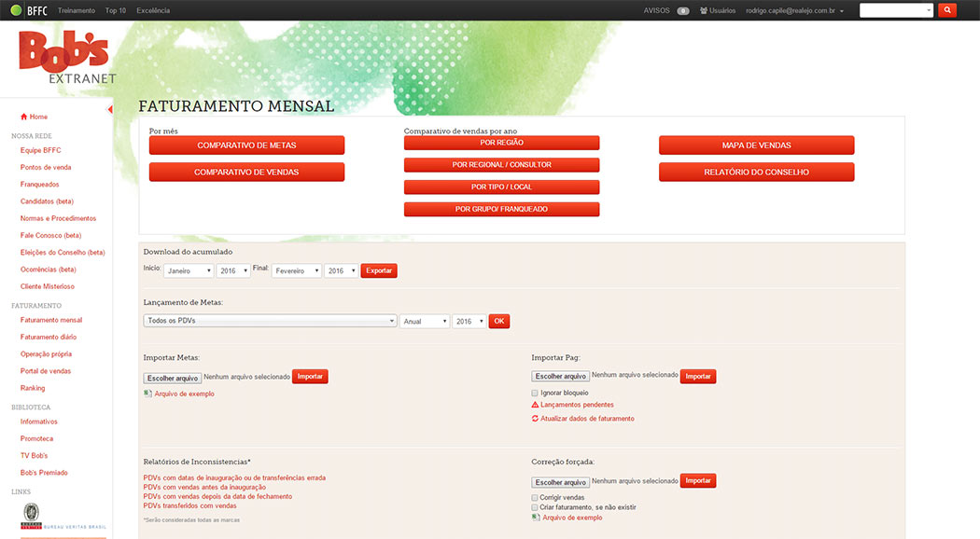Image resolution: width=980 pixels, height=539 pixels.
Task: Open the Bob's Extranet logo
Action: [67, 57]
